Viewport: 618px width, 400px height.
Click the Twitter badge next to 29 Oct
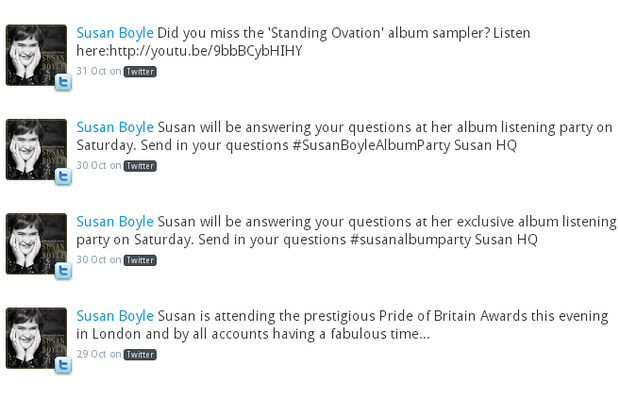pyautogui.click(x=140, y=354)
